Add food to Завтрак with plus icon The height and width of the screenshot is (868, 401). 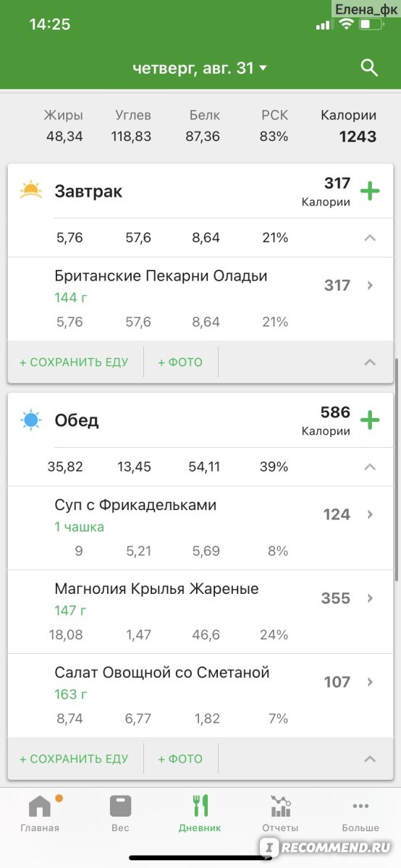coord(370,192)
